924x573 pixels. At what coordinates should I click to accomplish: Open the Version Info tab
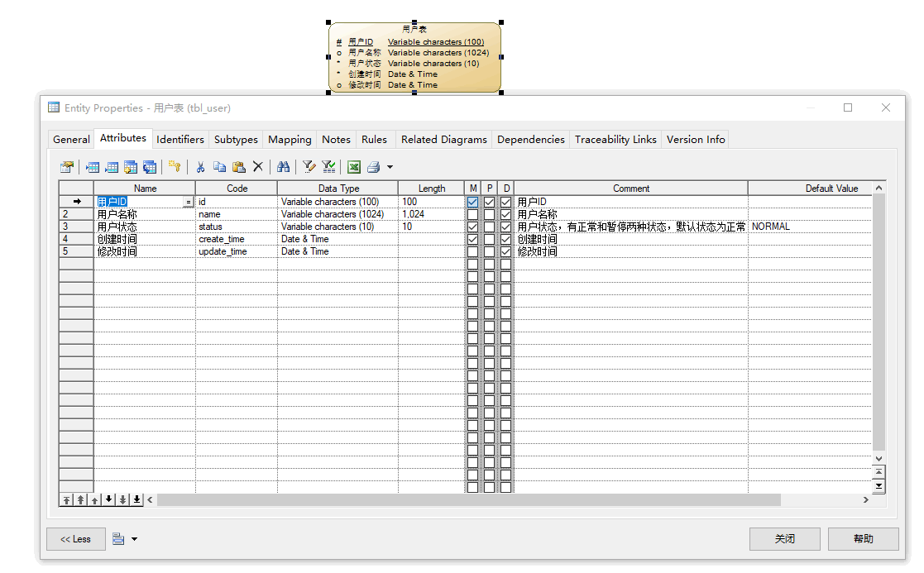[696, 140]
